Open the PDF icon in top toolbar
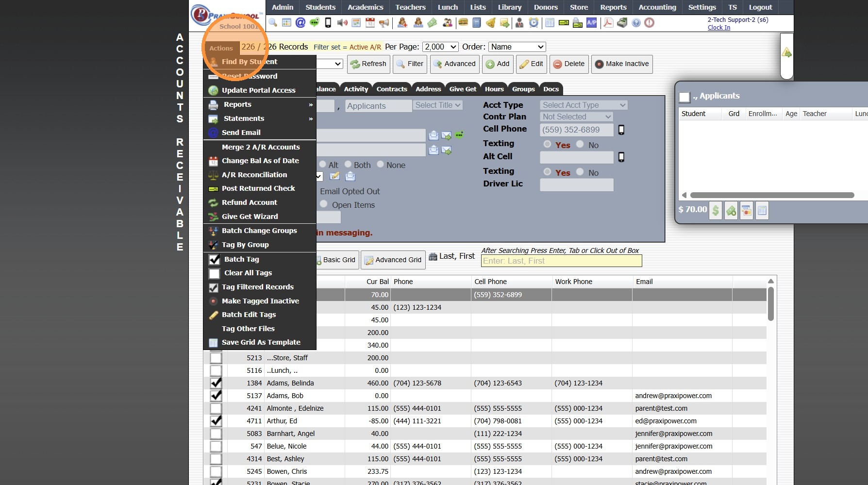The height and width of the screenshot is (485, 868). pyautogui.click(x=608, y=22)
